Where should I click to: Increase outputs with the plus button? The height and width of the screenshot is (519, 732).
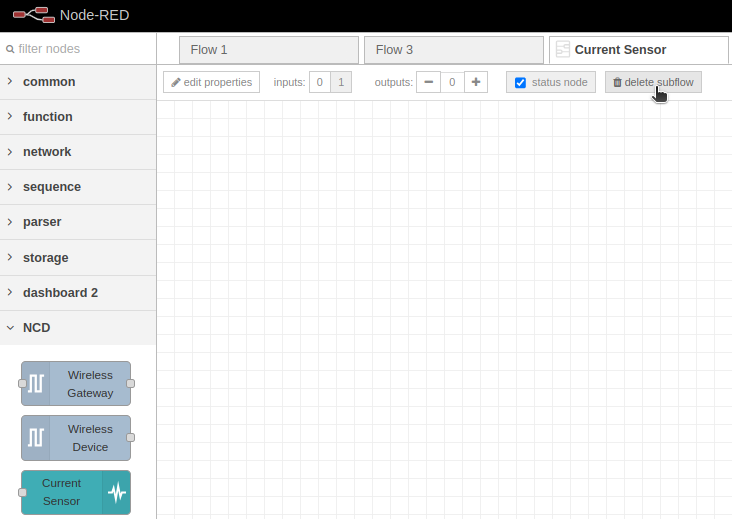click(x=476, y=82)
